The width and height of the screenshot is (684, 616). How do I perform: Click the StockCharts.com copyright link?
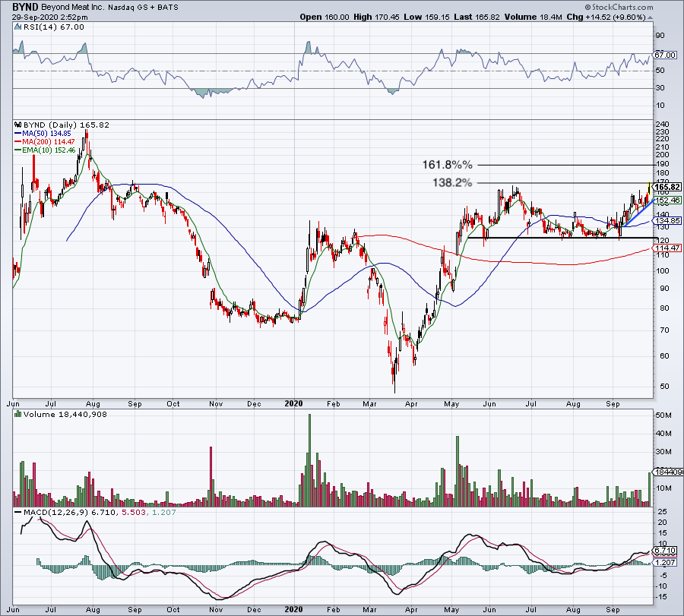pyautogui.click(x=619, y=7)
